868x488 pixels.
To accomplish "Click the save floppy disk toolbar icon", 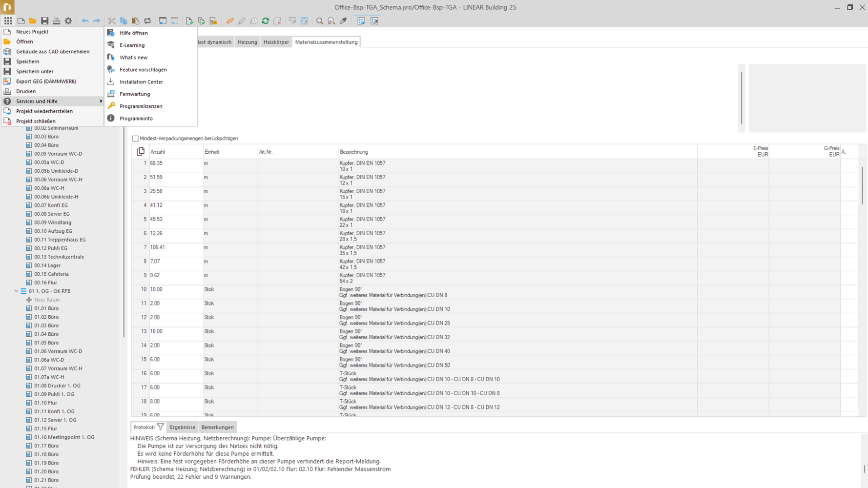I will click(44, 21).
